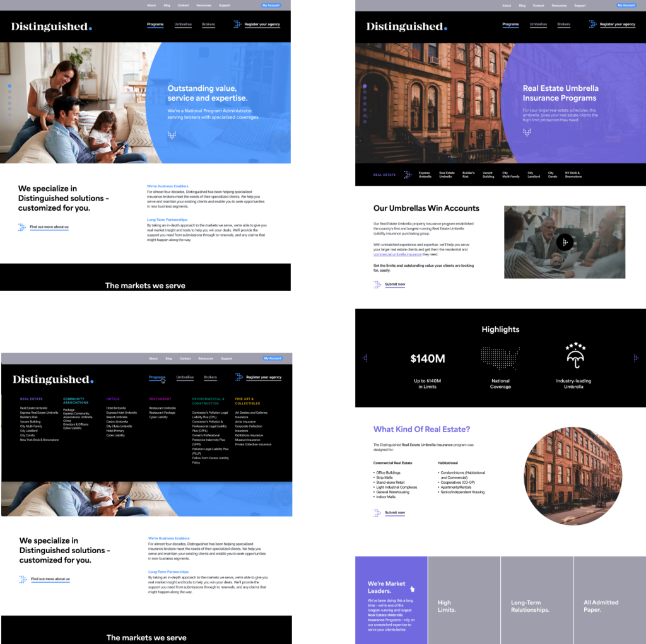Open Brokers menu on Real Estate page

click(563, 25)
